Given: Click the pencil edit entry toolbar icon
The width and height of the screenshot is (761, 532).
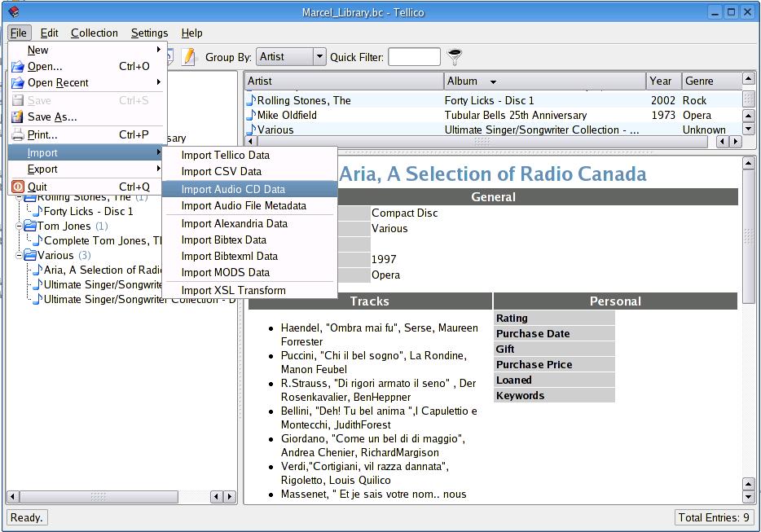Looking at the screenshot, I should pyautogui.click(x=189, y=56).
